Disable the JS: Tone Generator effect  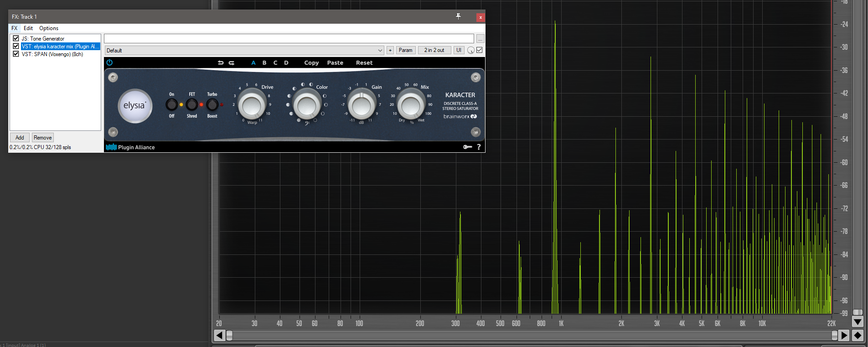pyautogui.click(x=16, y=39)
